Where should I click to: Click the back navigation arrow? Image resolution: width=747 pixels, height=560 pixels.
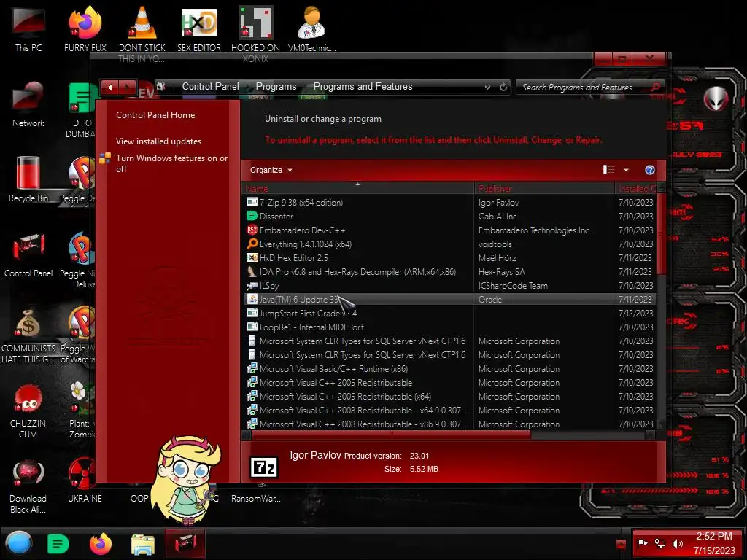[110, 87]
